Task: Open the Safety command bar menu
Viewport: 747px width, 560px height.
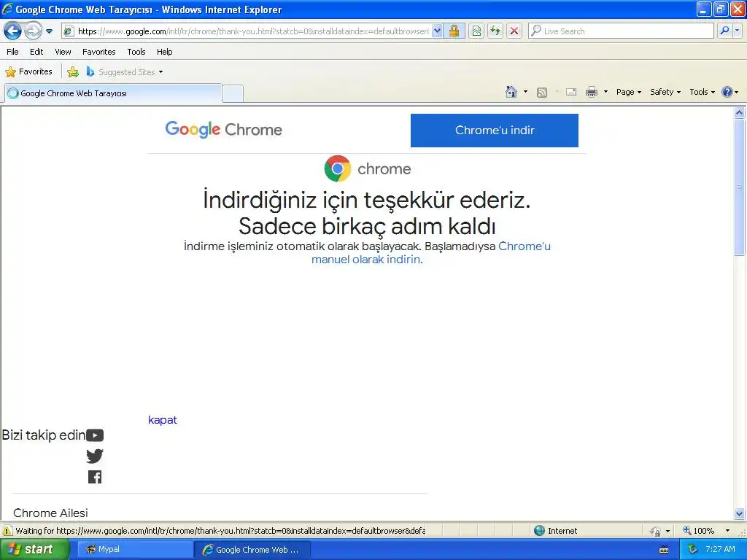Action: [x=665, y=92]
